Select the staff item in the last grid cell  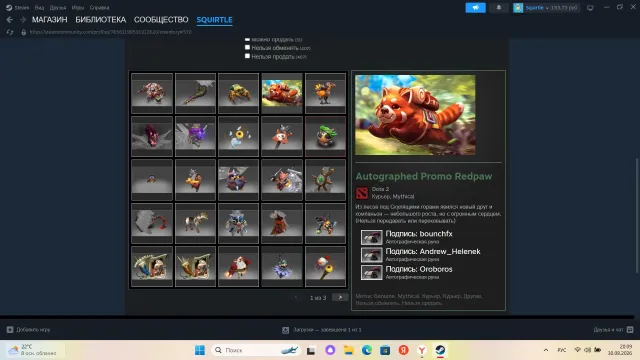coord(325,267)
